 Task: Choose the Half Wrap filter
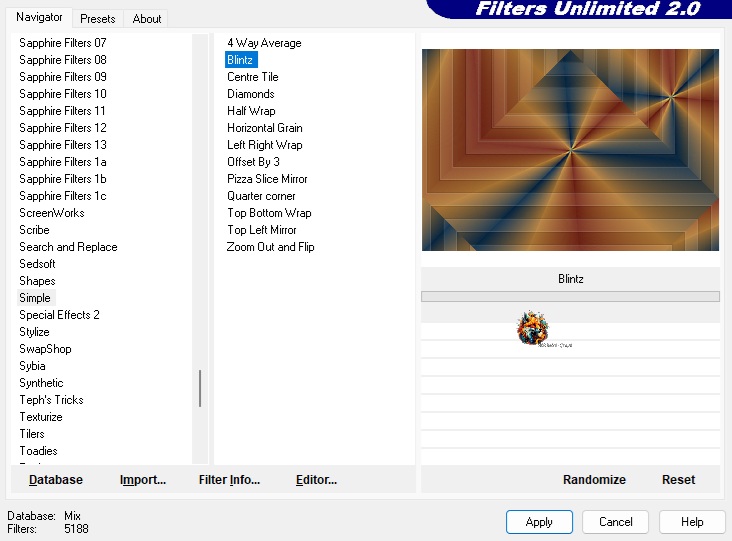click(x=251, y=111)
